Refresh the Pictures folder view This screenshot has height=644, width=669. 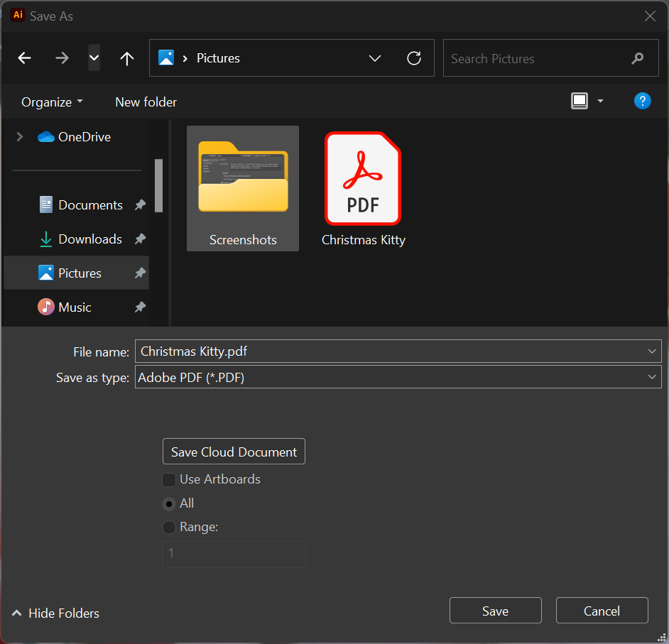point(414,58)
